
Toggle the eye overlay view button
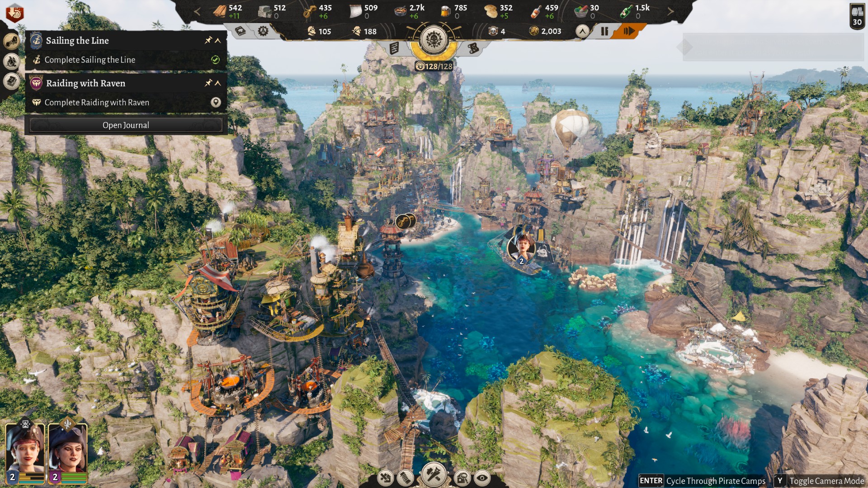coord(482,478)
